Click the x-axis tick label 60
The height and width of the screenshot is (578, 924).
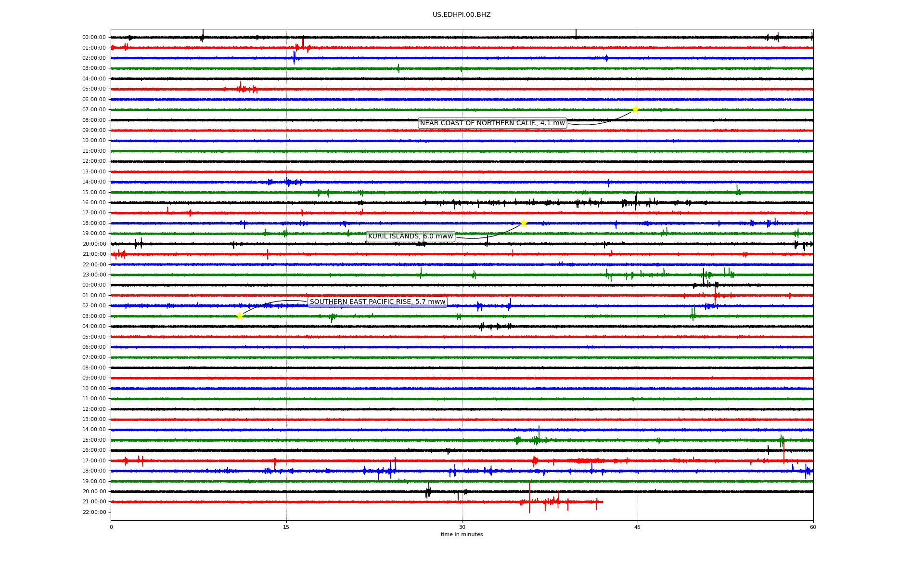pos(813,527)
